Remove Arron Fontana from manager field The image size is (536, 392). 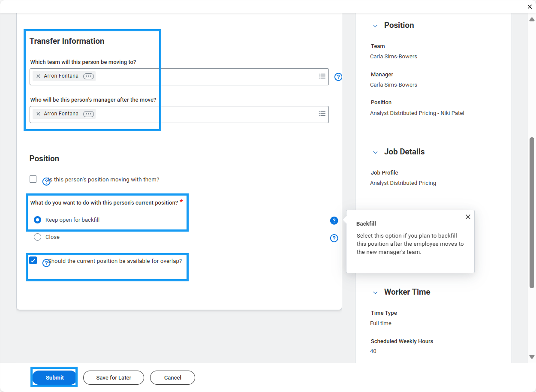(38, 114)
